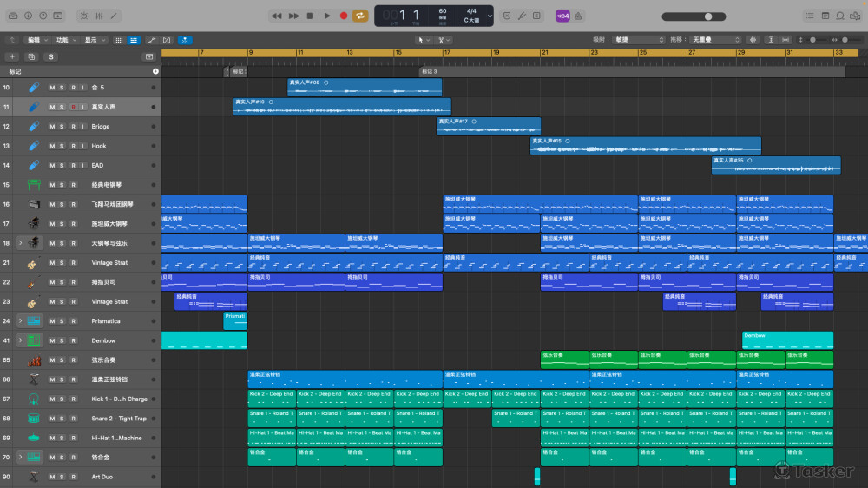
Task: Click the Replace mode icon
Action: click(x=507, y=16)
